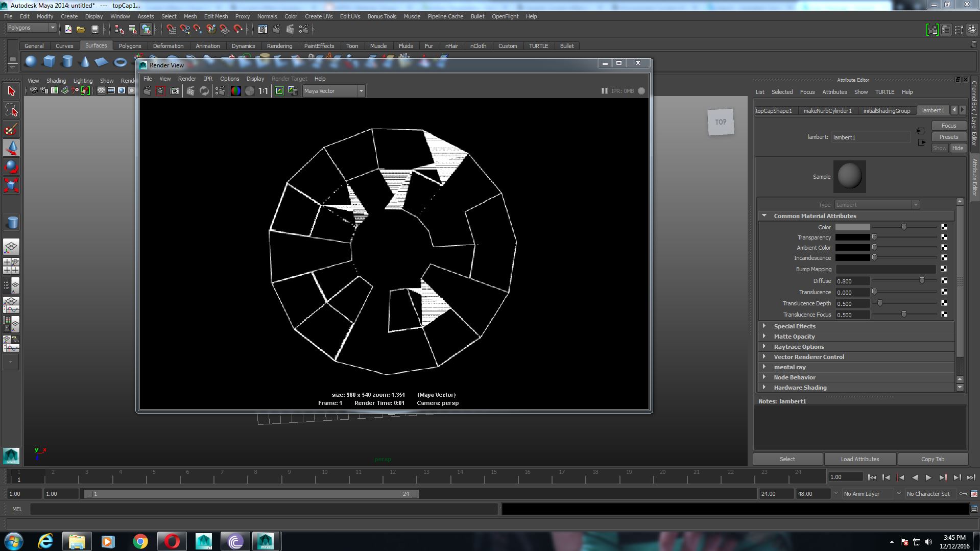Select the Paint Selection tool
Screen dimensions: 980x551
click(x=11, y=129)
